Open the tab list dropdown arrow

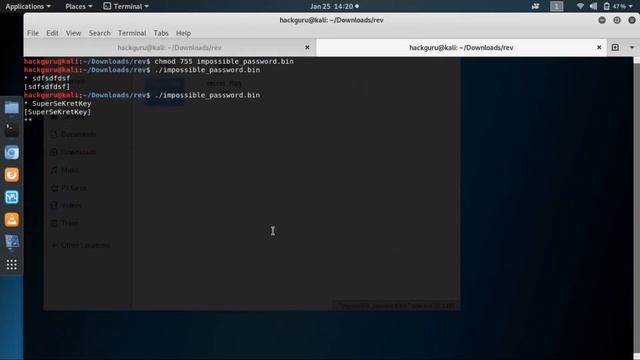tap(631, 47)
